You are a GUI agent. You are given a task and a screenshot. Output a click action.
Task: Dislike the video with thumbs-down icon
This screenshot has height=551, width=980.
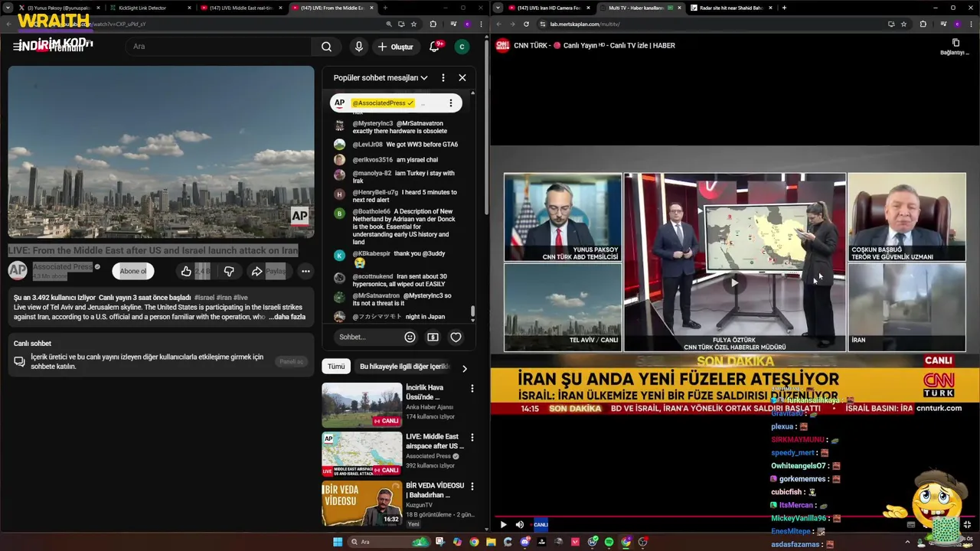click(x=229, y=271)
